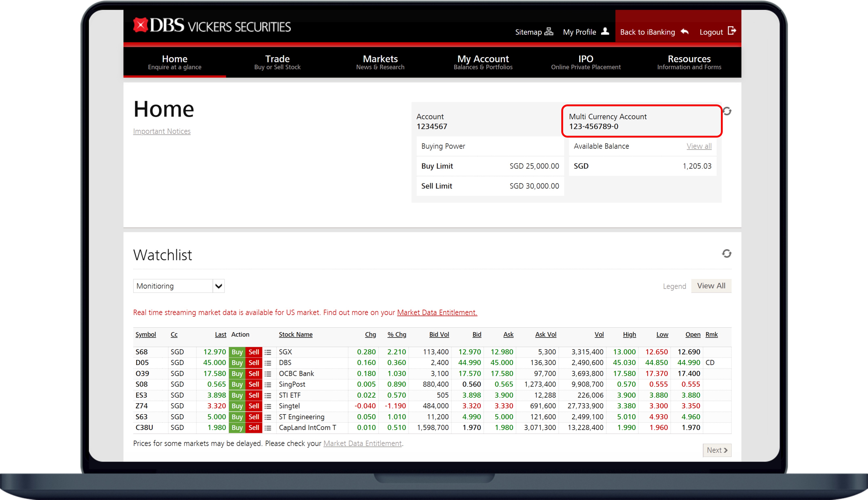Sort table by Vol column
The image size is (868, 500).
click(x=599, y=335)
